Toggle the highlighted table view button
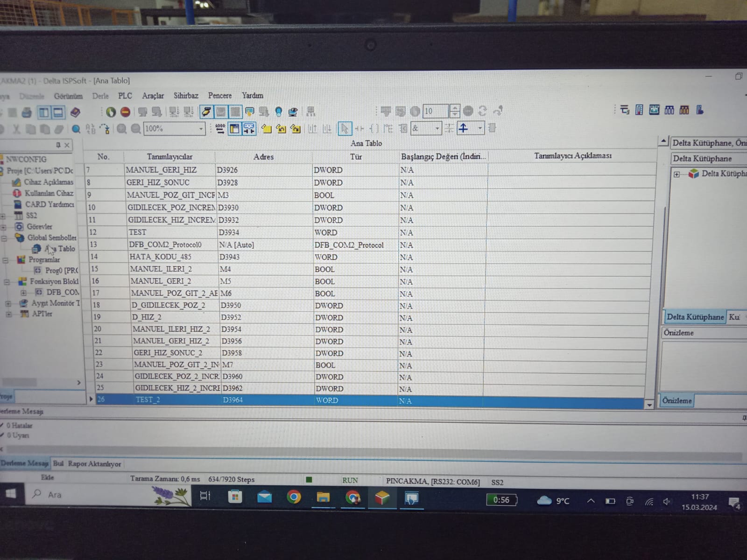 click(234, 128)
